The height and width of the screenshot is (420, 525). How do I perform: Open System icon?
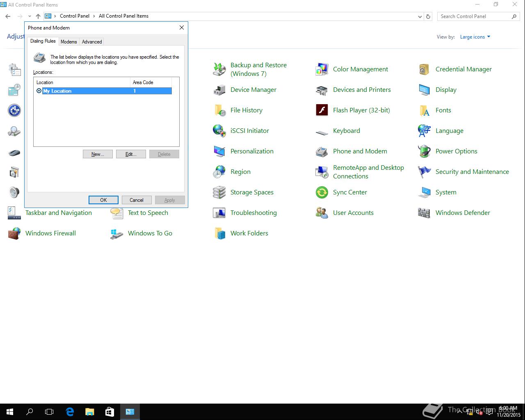[x=425, y=192]
